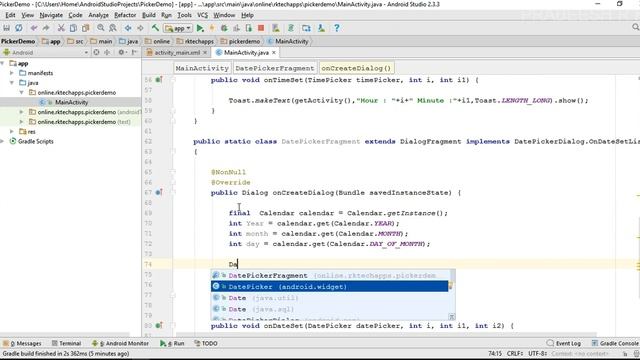Select DatePickerFragment completion suggestion
Viewport: 640px width, 360px height.
click(329, 276)
